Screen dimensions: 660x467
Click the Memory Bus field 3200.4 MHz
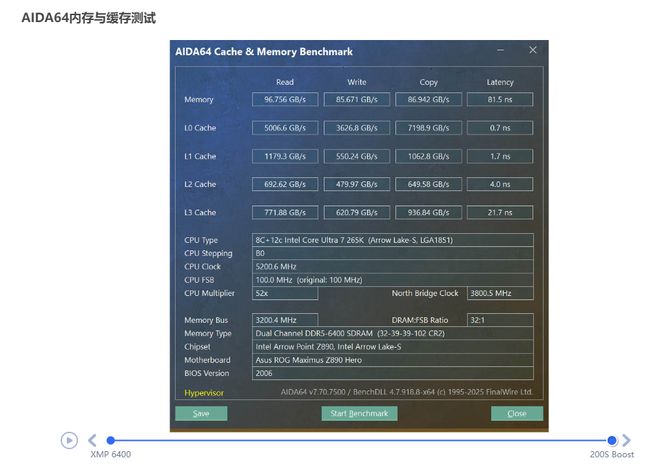[285, 320]
